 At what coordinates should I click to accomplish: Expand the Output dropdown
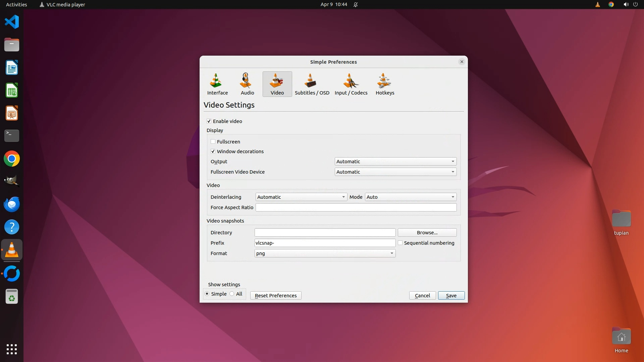(395, 162)
